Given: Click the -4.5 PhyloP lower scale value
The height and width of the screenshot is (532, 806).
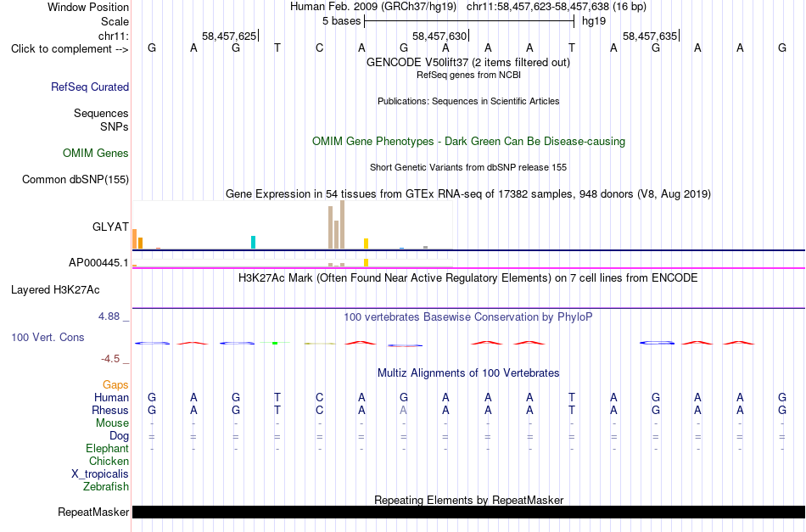Looking at the screenshot, I should coord(110,359).
